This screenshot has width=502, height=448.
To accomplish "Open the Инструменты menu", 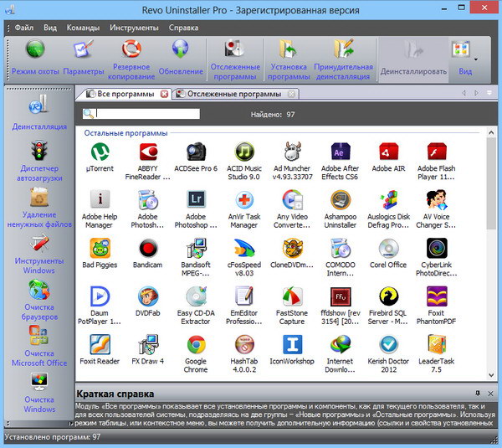I will pyautogui.click(x=134, y=27).
